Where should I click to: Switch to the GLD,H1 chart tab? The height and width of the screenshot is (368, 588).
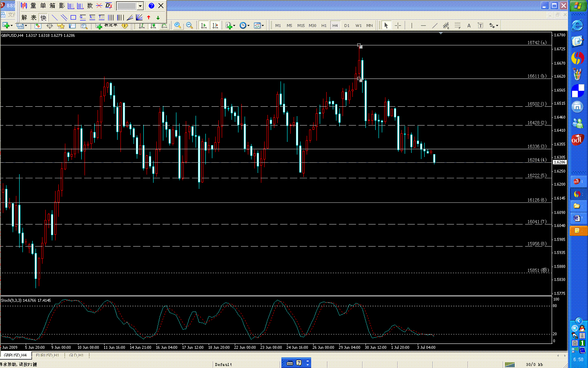[x=76, y=355]
